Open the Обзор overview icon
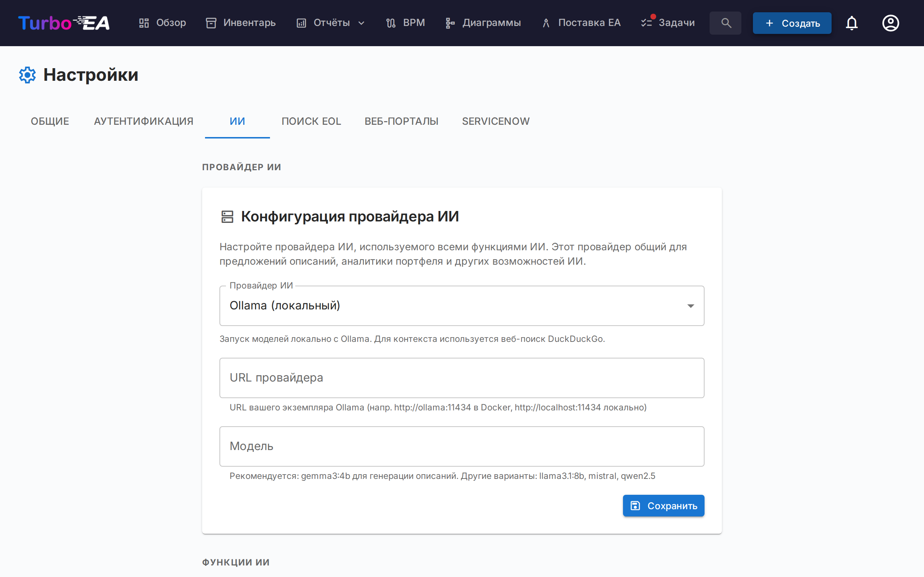Viewport: 924px width, 577px height. click(x=144, y=23)
